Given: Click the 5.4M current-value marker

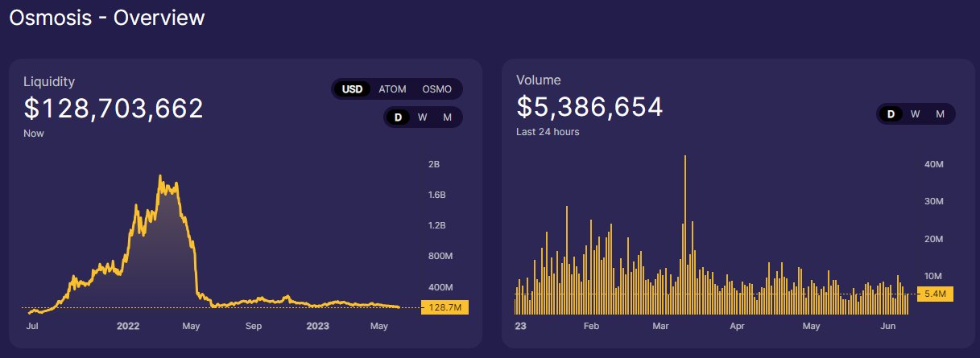Looking at the screenshot, I should [935, 294].
